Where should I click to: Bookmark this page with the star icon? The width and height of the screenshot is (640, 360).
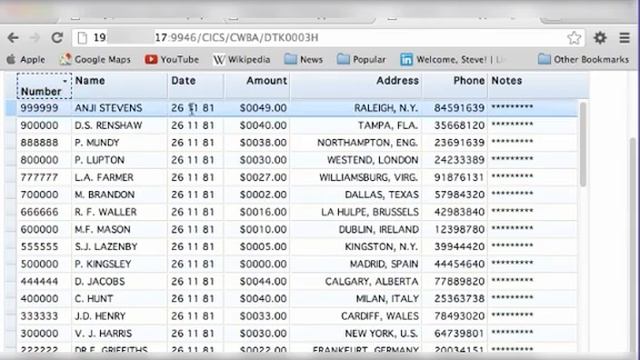574,38
